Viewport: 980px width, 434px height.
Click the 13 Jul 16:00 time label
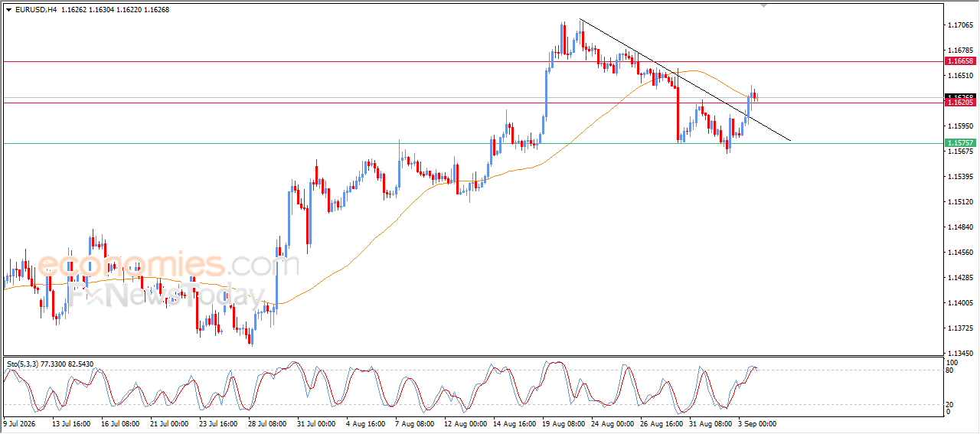coord(71,423)
